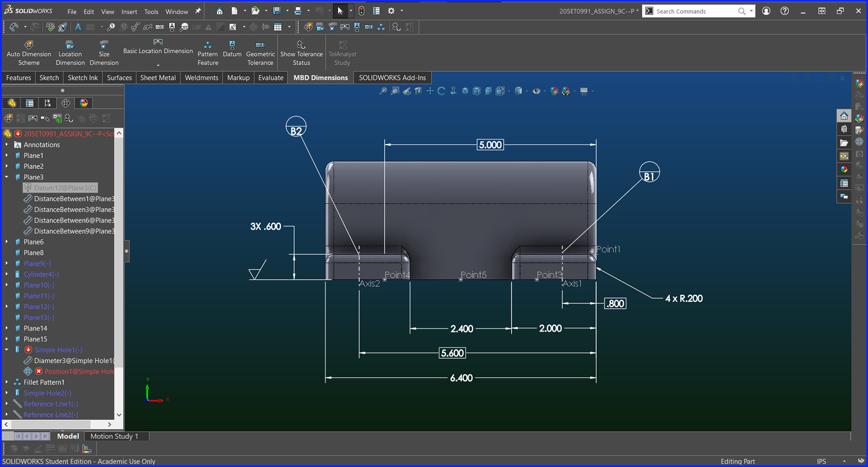
Task: Click the Rebuild traffic light icon
Action: tap(361, 11)
